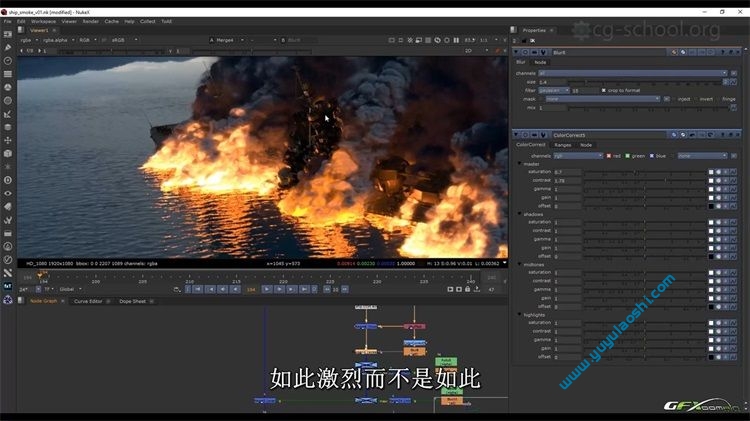Click the master contrast value field

[x=567, y=180]
